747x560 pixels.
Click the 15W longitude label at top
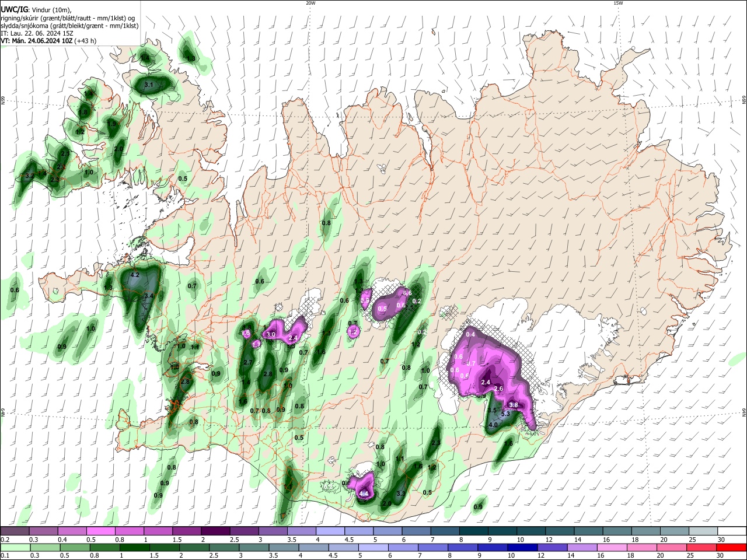[x=617, y=3]
